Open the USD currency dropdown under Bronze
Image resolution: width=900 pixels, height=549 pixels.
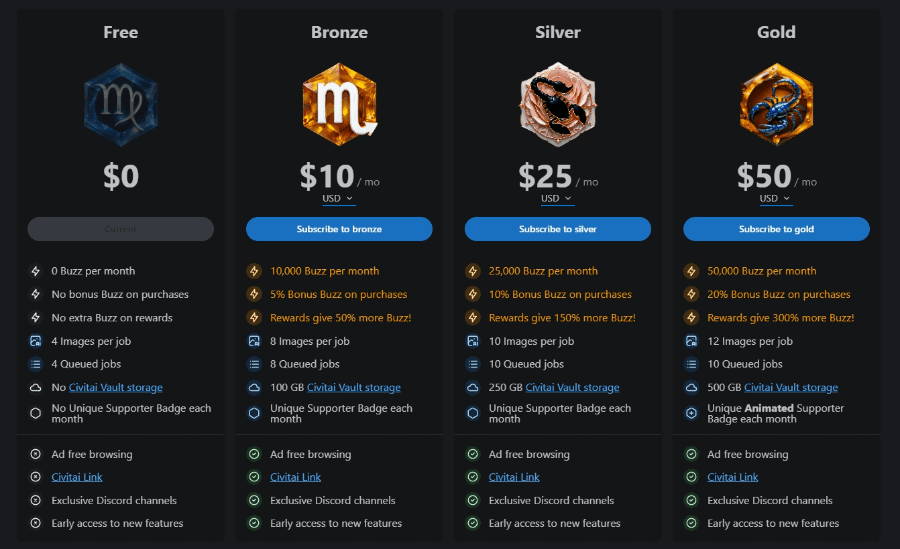tap(338, 199)
